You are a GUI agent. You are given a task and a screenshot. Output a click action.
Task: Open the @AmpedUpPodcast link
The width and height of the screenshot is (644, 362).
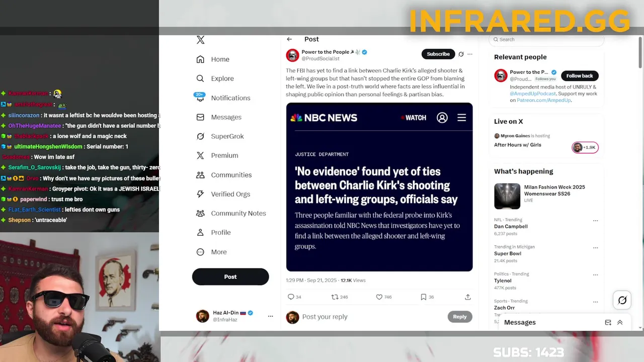pyautogui.click(x=532, y=94)
